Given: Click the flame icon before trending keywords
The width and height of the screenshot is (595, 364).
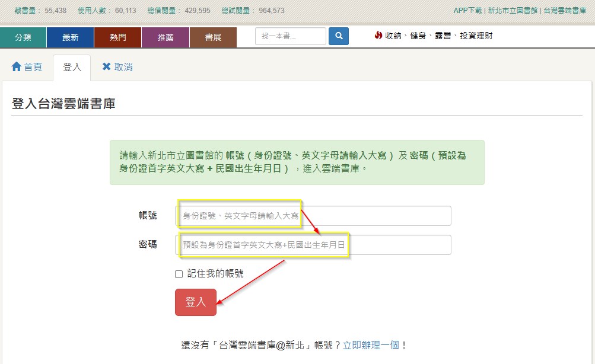Looking at the screenshot, I should click(x=378, y=35).
